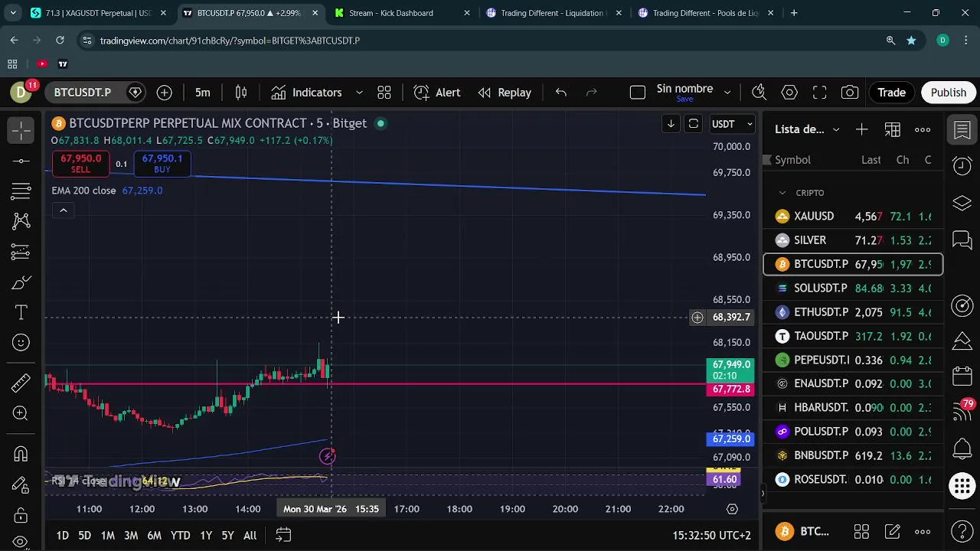Open the go to date calendar
This screenshot has height=551, width=980.
coord(283,534)
